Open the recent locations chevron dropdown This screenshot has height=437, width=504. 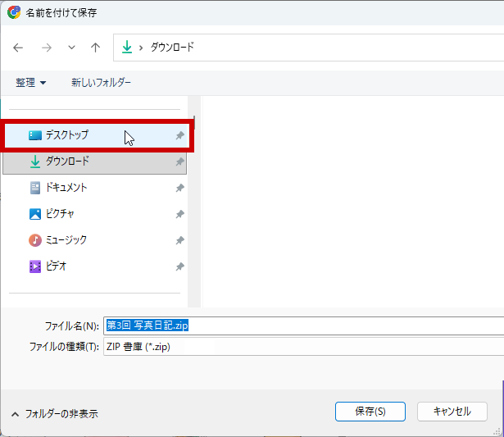(x=71, y=48)
